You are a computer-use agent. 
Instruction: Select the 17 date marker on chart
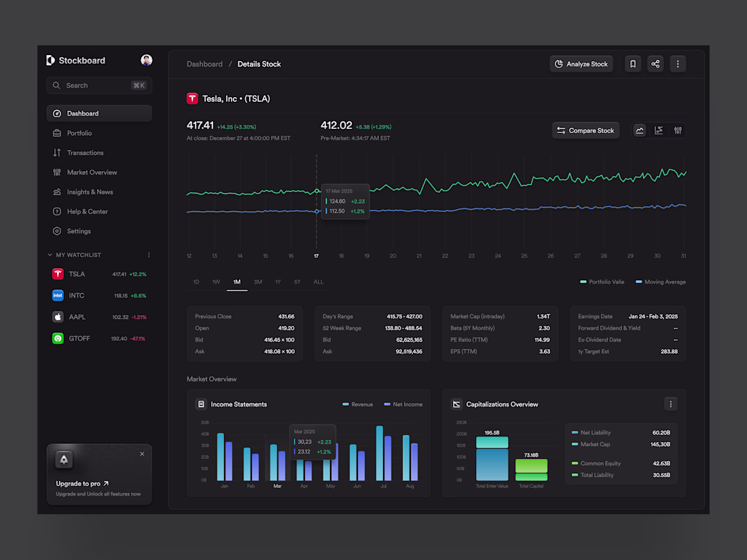(316, 256)
